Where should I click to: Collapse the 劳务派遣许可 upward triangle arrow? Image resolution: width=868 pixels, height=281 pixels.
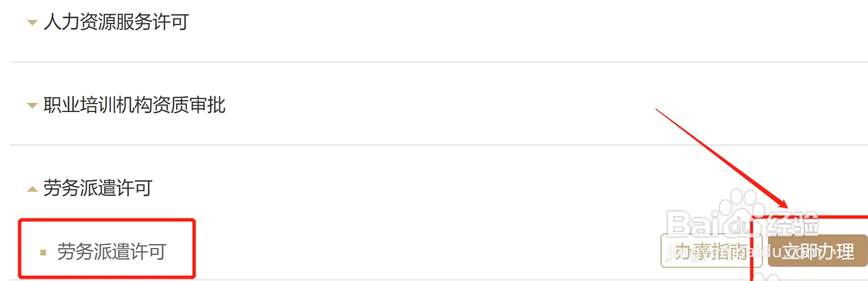pos(32,189)
